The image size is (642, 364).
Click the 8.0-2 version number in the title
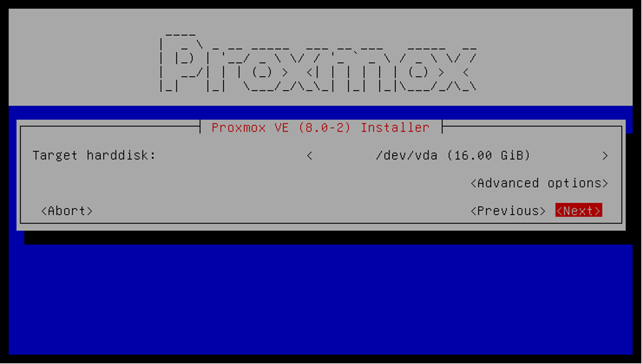(324, 127)
